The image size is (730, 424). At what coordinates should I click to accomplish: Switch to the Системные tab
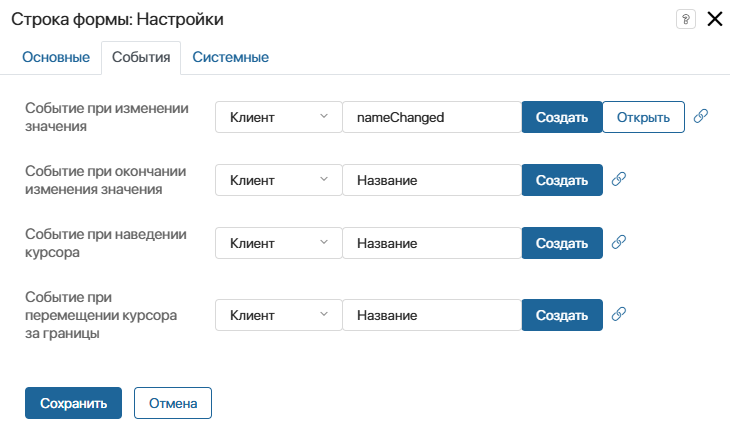[x=230, y=57]
